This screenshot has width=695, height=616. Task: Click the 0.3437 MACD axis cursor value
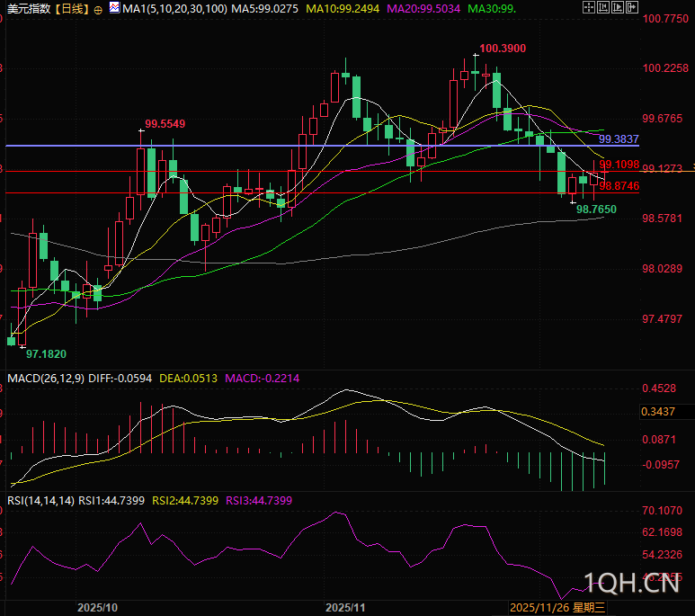(x=658, y=412)
